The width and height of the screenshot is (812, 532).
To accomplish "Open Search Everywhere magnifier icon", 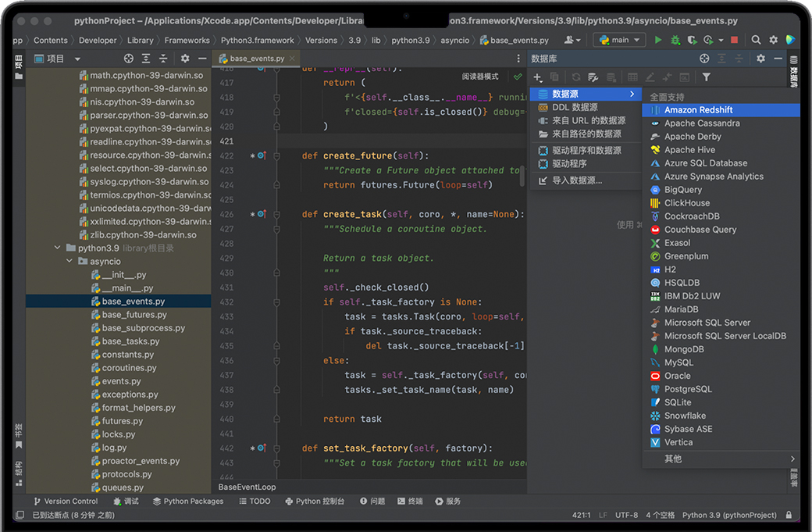I will point(756,40).
